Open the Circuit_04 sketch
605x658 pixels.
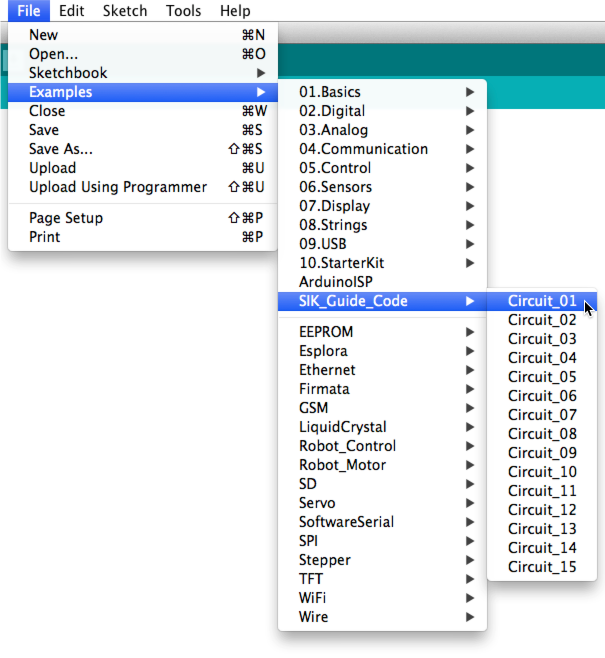(x=542, y=358)
